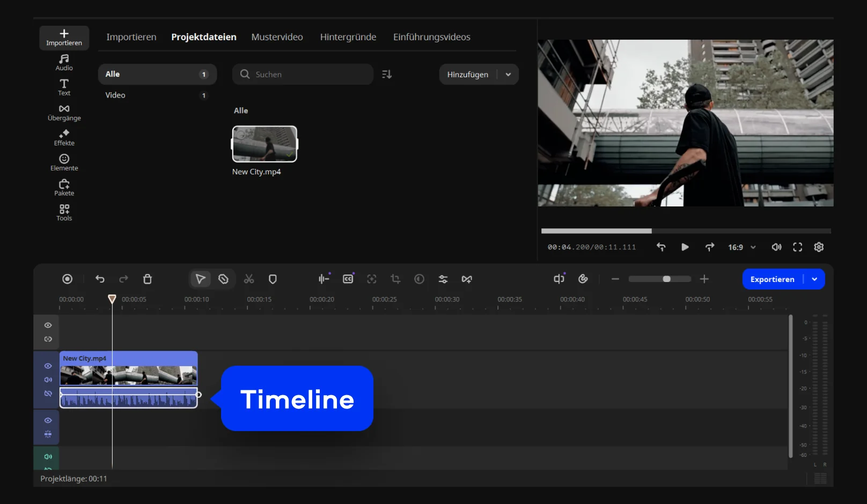
Task: Mute the New City.mp4 track audio
Action: (x=48, y=380)
